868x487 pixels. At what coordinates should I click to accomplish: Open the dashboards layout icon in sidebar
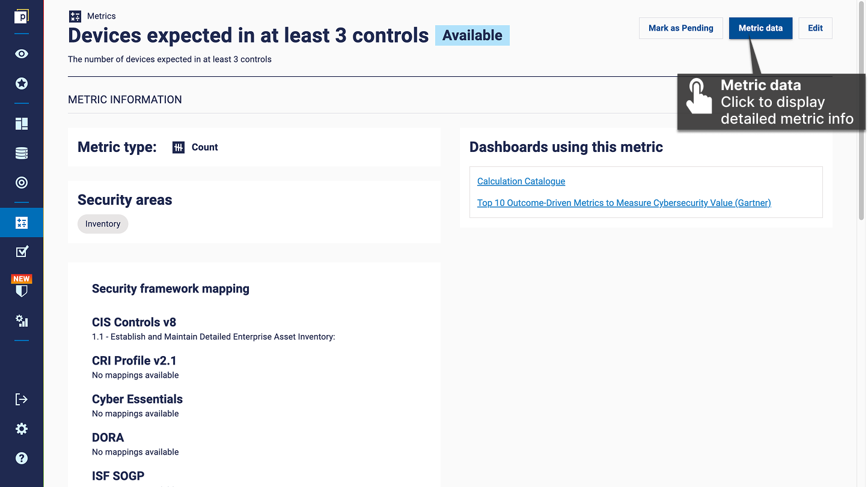pos(22,124)
